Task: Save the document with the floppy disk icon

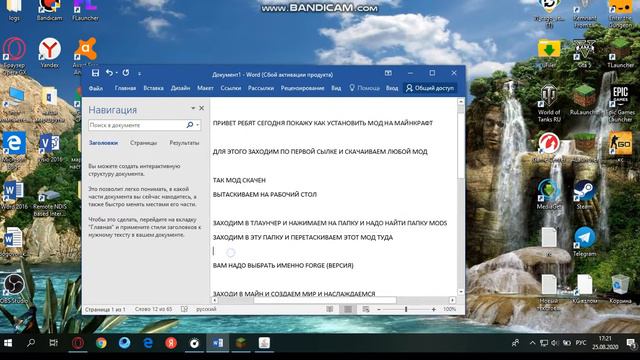Action: click(x=95, y=73)
